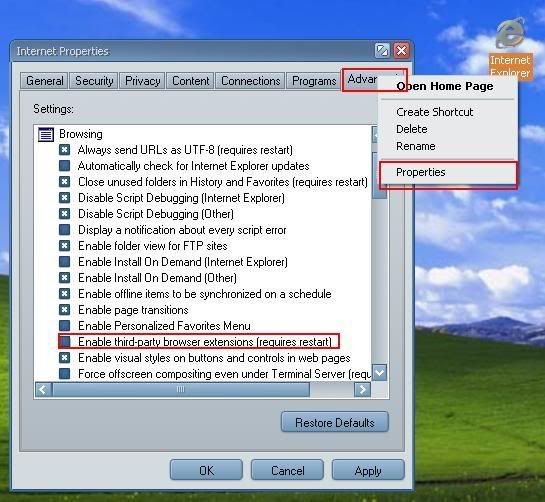Open the Connections tab
Image resolution: width=545 pixels, height=502 pixels.
(x=251, y=81)
